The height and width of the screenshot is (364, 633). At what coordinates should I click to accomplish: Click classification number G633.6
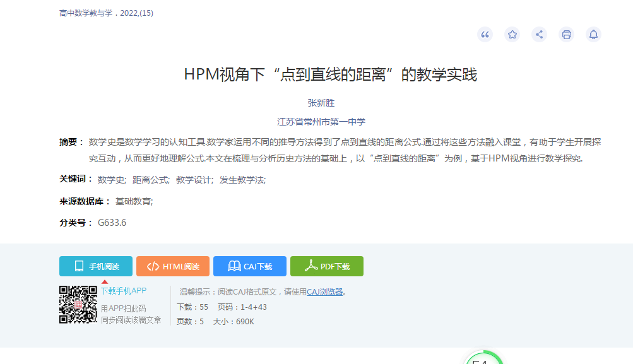(x=112, y=223)
